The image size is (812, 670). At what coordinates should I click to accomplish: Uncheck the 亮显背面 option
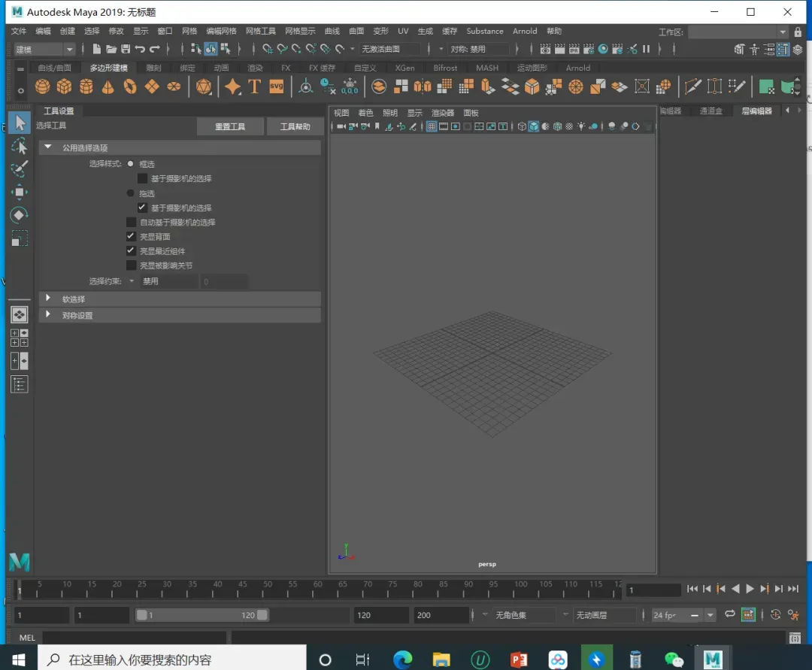(132, 236)
